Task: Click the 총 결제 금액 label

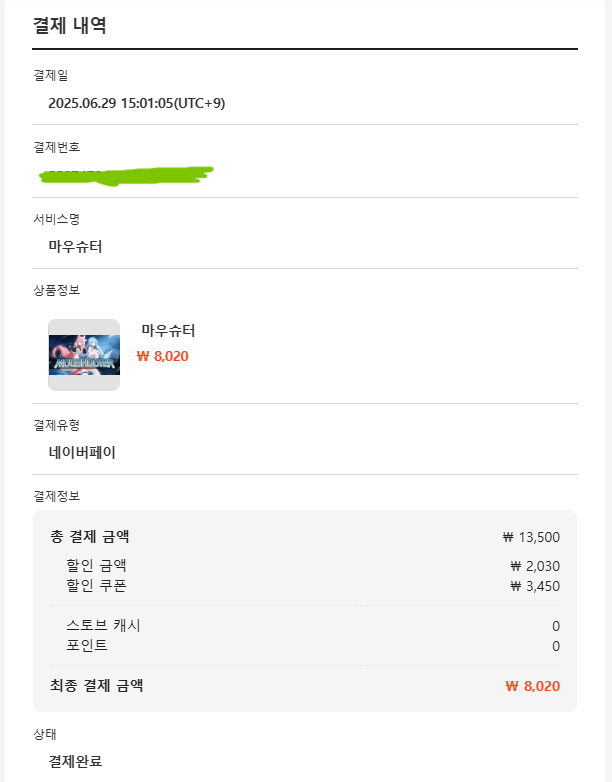Action: (x=90, y=537)
